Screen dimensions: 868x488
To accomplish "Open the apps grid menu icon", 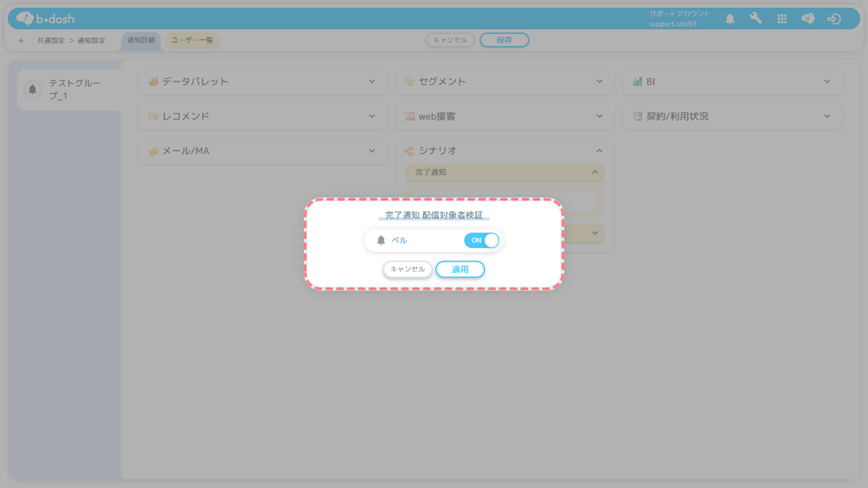I will point(782,19).
